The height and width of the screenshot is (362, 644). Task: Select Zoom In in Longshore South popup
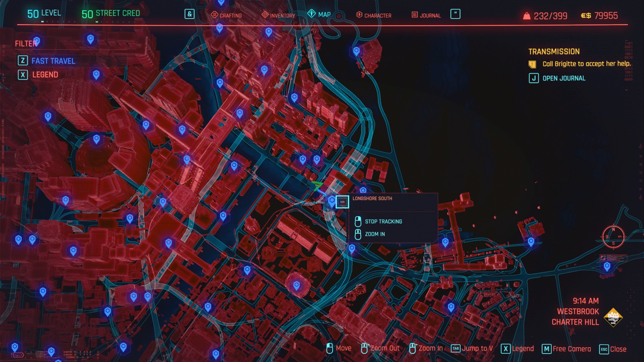coord(375,234)
